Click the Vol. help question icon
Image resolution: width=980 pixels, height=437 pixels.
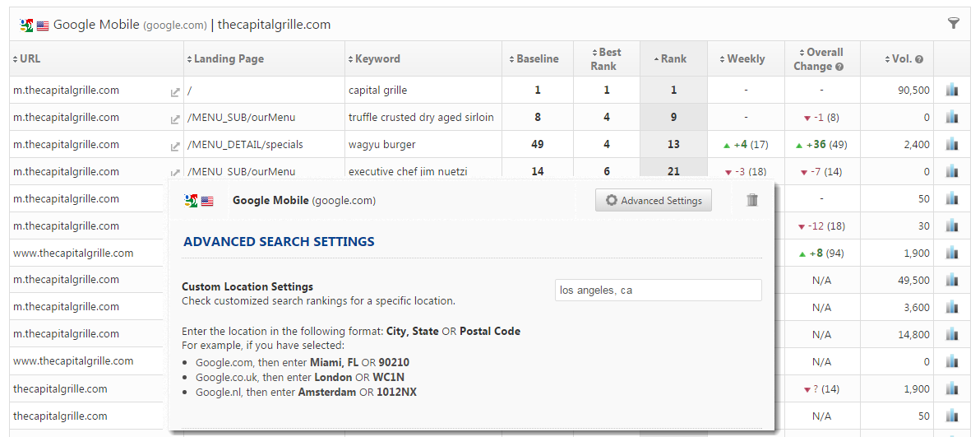(919, 59)
